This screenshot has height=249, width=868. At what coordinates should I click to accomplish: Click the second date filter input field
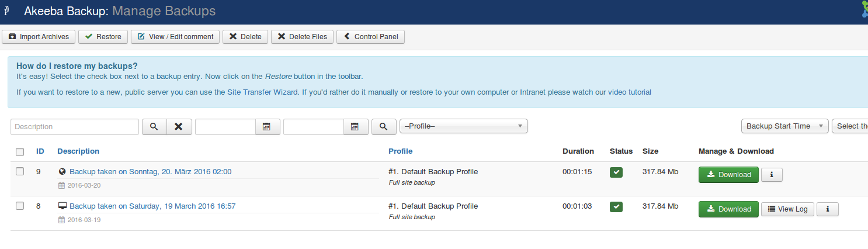click(314, 127)
